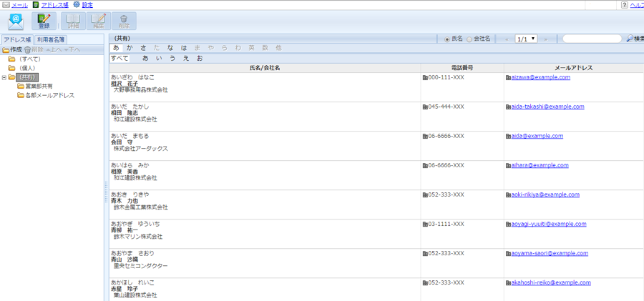Select the 営業部共有 folder icon
Image resolution: width=644 pixels, height=301 pixels.
[21, 87]
